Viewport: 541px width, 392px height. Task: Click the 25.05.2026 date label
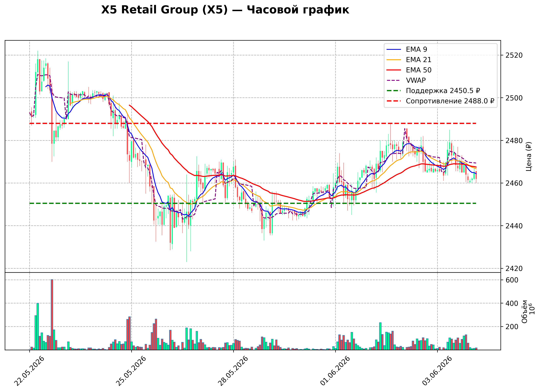(131, 371)
